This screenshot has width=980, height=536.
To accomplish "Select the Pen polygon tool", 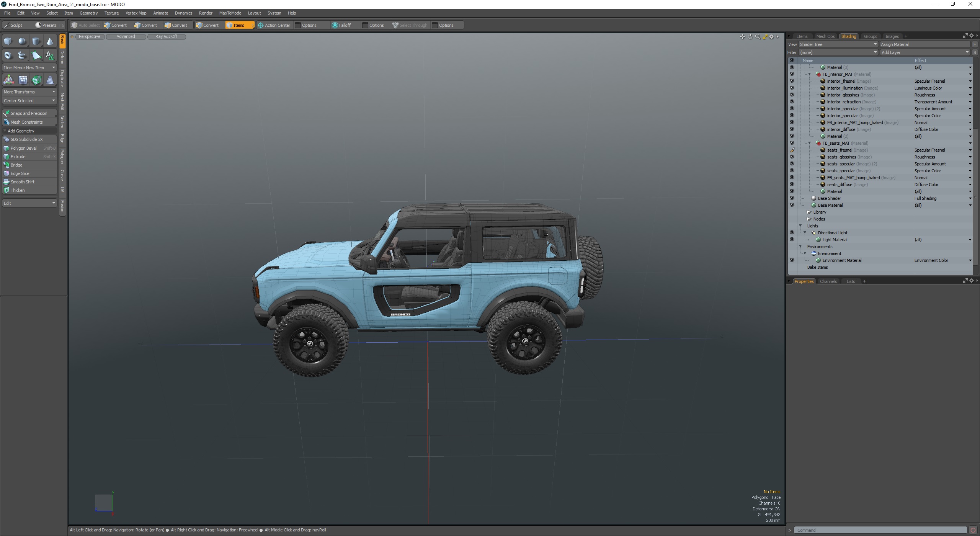I will tap(36, 56).
